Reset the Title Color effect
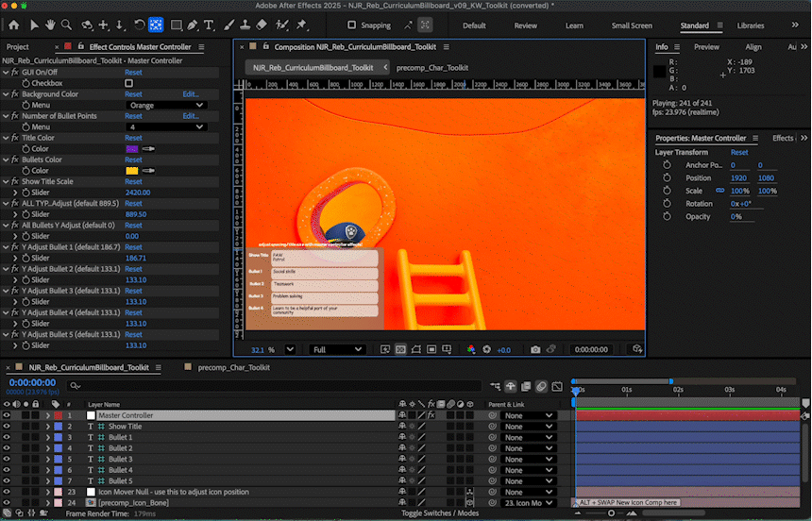The width and height of the screenshot is (812, 521). [133, 138]
